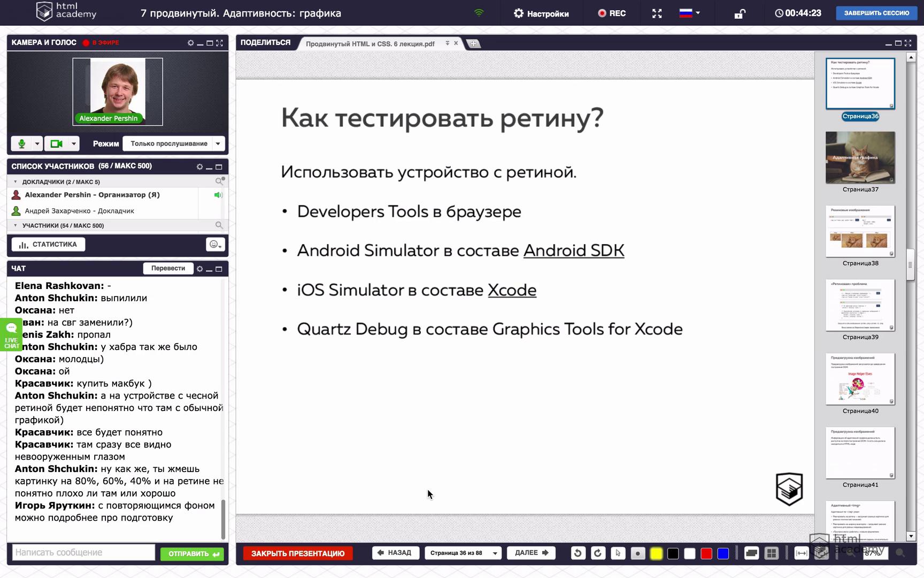
Task: Select the lecture PDF tab
Action: tap(370, 44)
